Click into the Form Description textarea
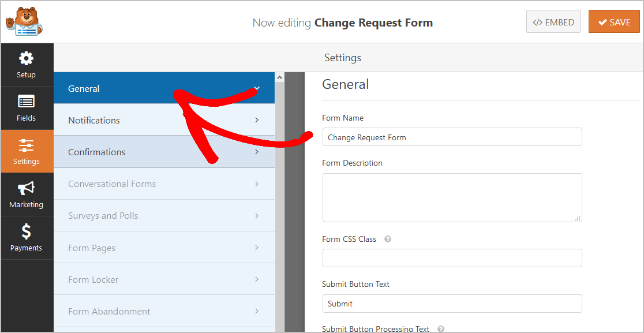This screenshot has width=644, height=333. point(452,197)
